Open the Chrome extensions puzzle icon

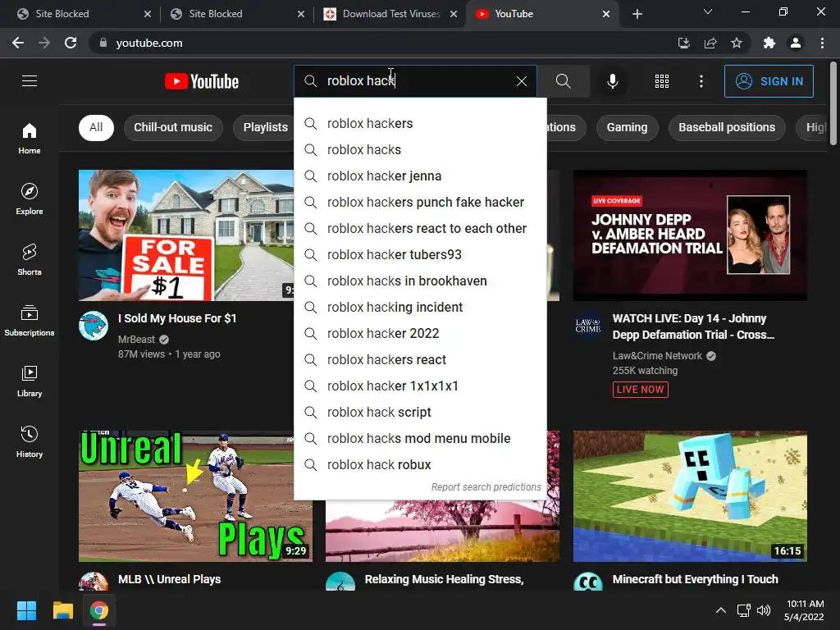click(769, 43)
